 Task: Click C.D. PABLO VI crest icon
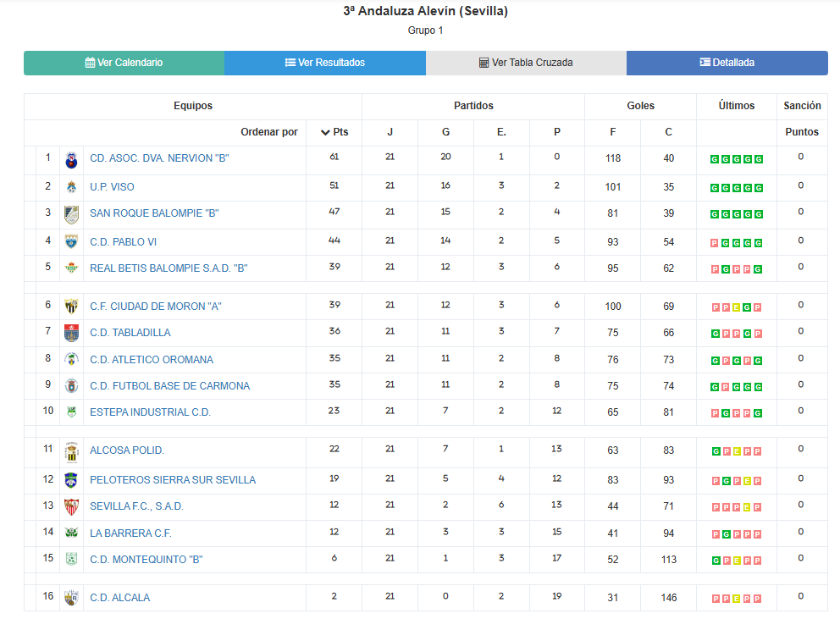click(x=71, y=241)
